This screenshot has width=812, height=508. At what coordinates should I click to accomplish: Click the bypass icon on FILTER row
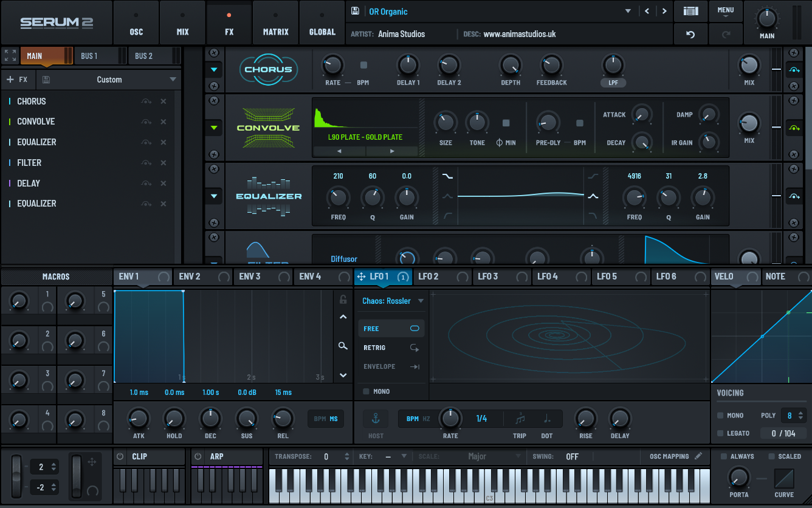click(146, 163)
